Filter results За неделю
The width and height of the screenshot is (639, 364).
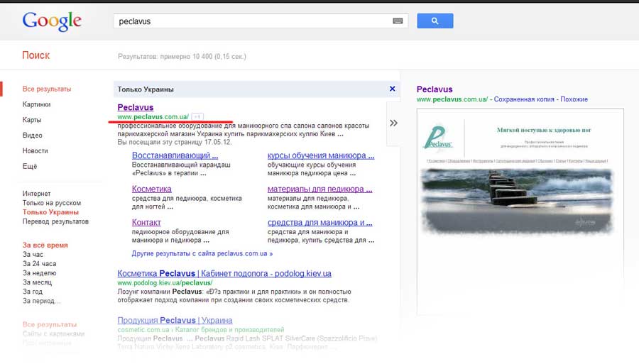(39, 273)
